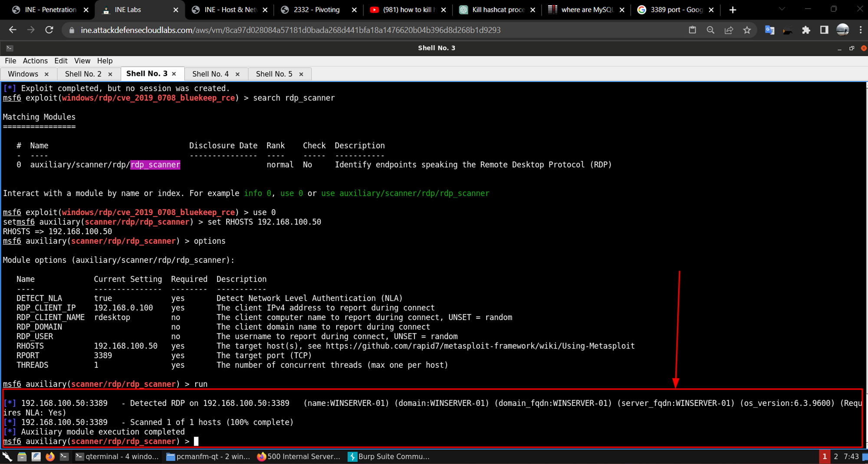Open the View menu
Viewport: 868px width, 464px height.
[82, 61]
